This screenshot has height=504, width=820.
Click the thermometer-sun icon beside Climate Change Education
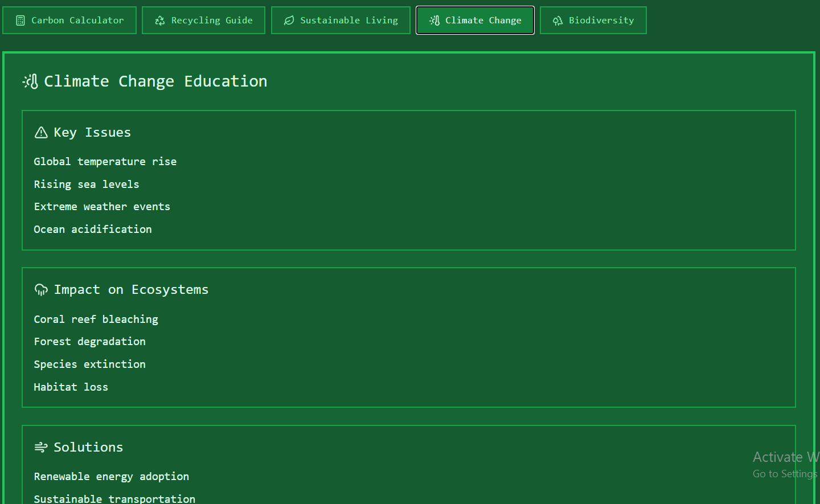pyautogui.click(x=30, y=81)
